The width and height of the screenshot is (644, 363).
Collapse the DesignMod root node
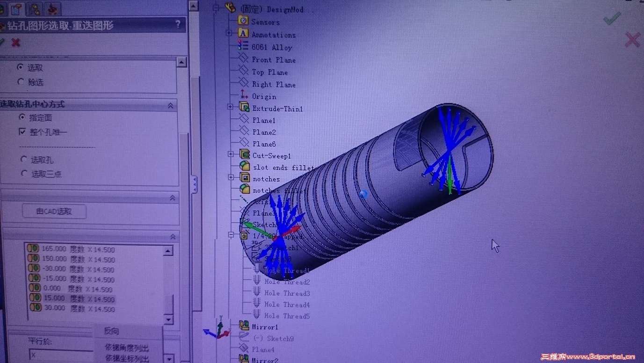(216, 7)
